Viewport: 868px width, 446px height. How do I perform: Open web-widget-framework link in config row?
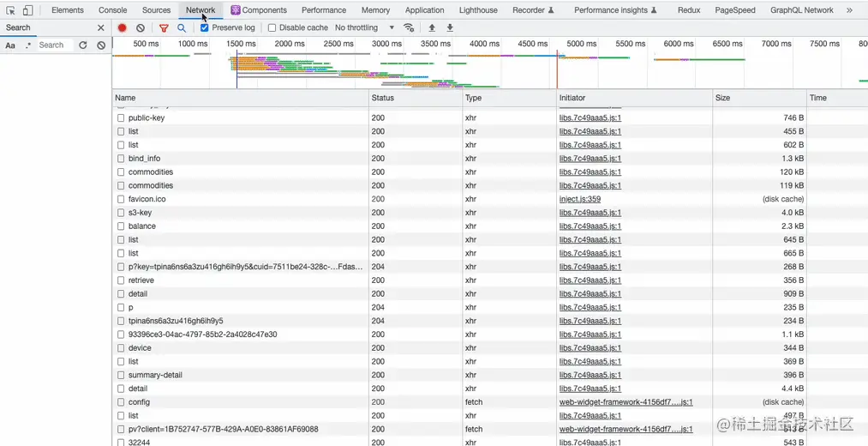click(x=626, y=402)
